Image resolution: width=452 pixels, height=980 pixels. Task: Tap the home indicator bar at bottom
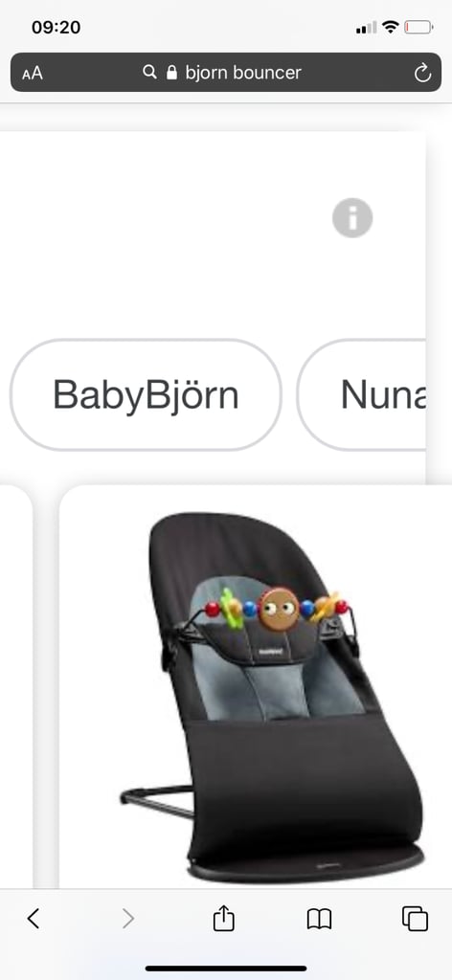226,969
